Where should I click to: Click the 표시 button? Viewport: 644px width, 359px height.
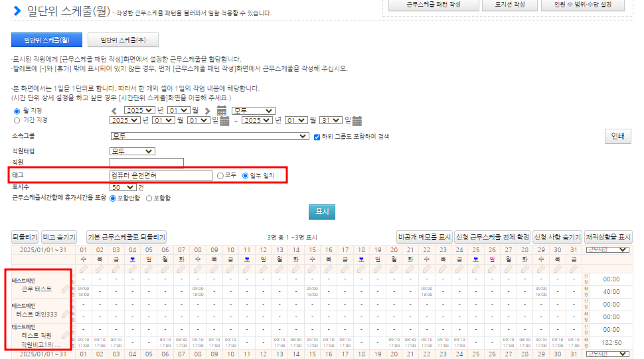[x=322, y=212]
